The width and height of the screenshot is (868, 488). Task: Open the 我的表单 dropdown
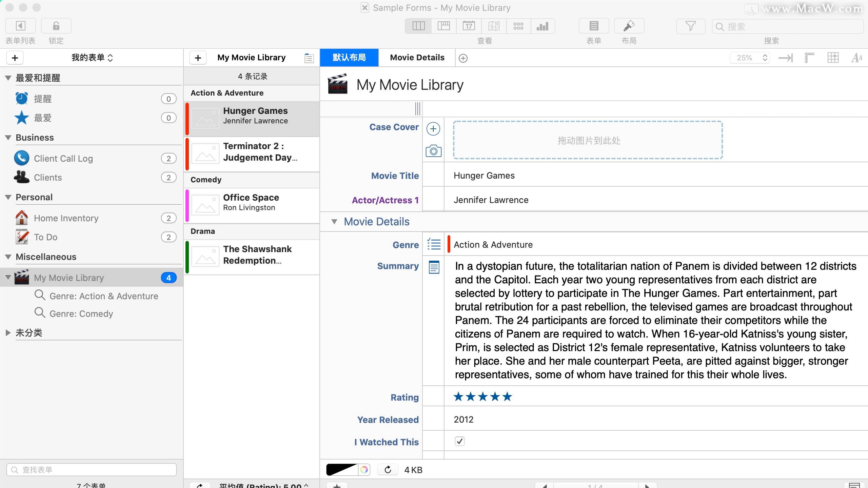point(92,58)
